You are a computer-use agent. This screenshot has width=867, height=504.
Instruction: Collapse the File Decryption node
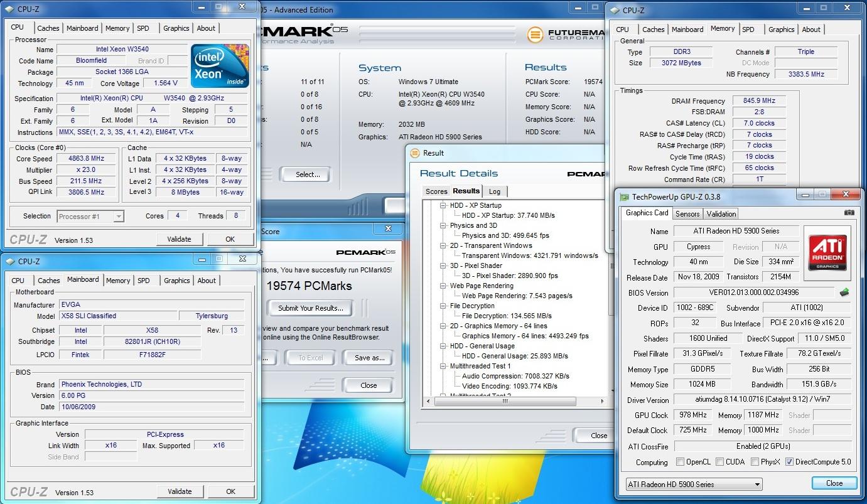pyautogui.click(x=443, y=306)
